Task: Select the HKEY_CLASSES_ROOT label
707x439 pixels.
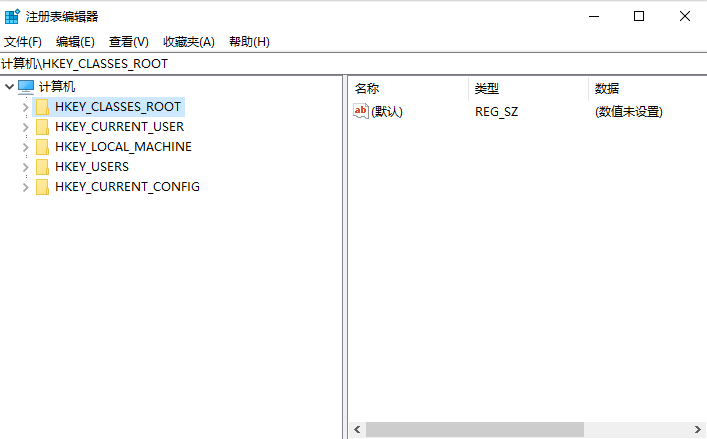Action: coord(118,107)
